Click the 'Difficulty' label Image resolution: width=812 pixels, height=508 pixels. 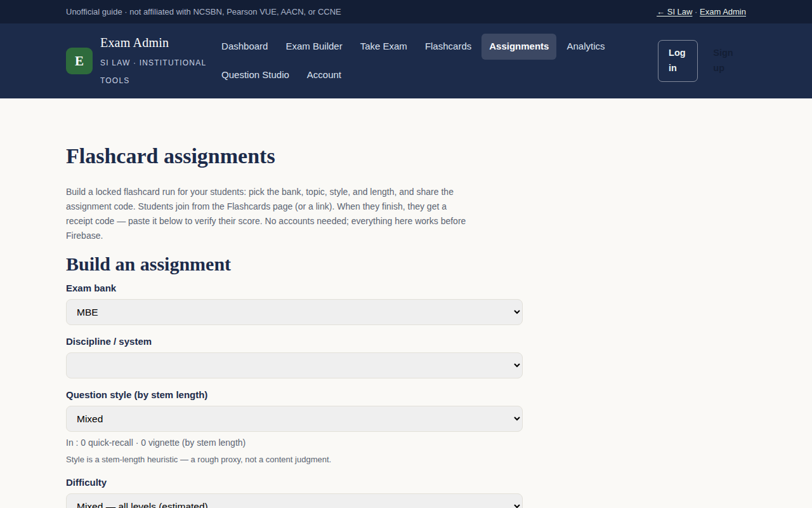pos(86,483)
